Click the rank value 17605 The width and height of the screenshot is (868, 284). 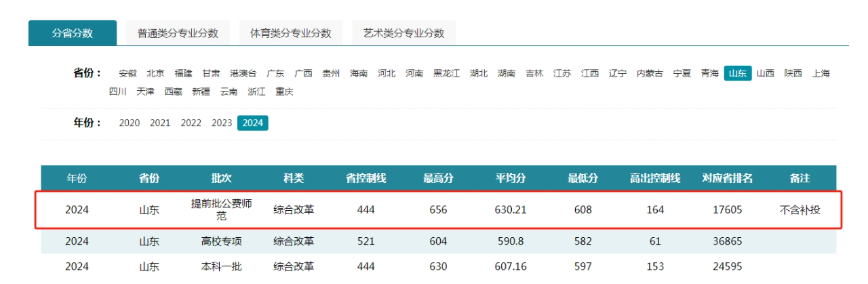click(x=728, y=210)
